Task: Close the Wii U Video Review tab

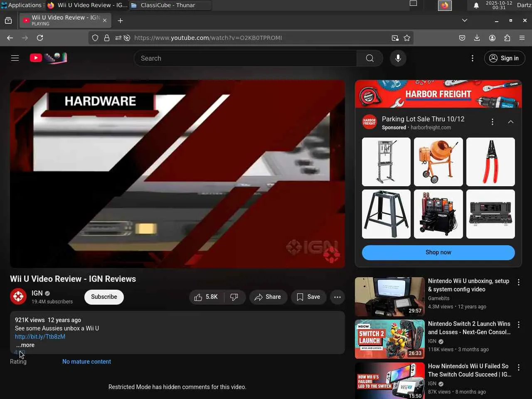Action: pos(105,20)
